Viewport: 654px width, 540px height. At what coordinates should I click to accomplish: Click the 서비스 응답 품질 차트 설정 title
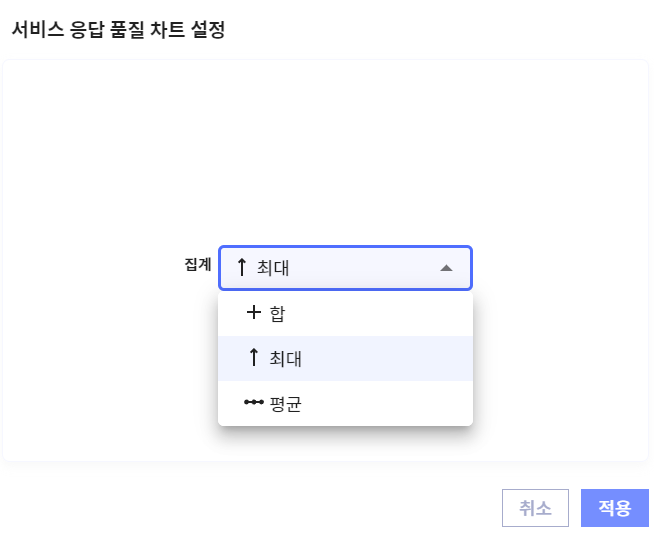click(118, 30)
